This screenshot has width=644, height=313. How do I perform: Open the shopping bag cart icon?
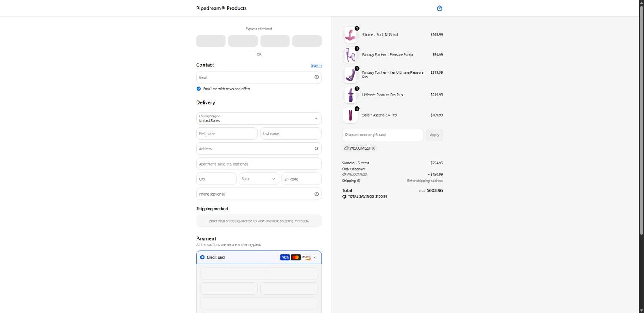point(440,8)
